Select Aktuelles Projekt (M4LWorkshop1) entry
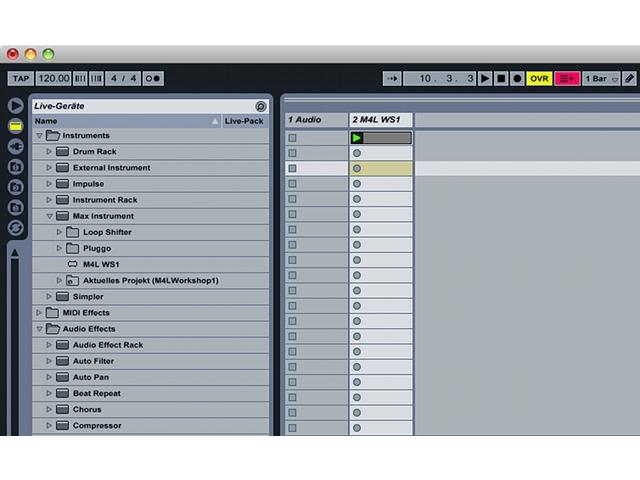 [151, 280]
